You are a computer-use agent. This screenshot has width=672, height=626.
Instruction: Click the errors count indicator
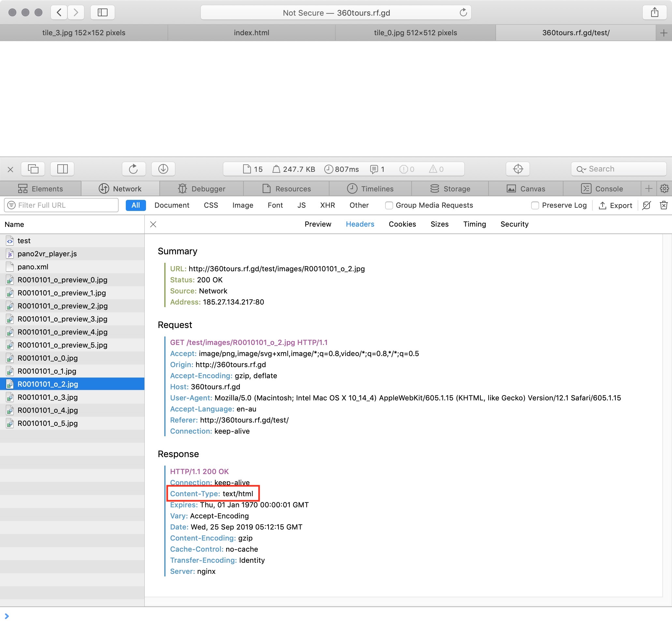(406, 169)
